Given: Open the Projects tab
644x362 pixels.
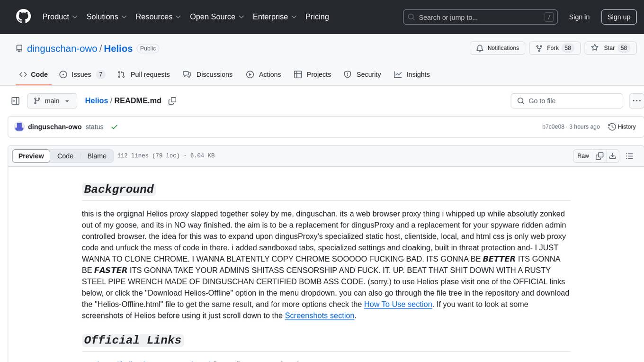Looking at the screenshot, I should (x=313, y=74).
